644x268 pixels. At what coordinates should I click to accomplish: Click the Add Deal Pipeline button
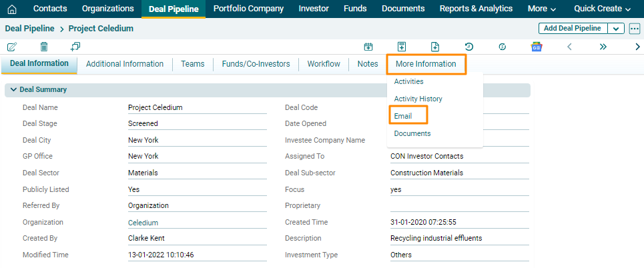pos(572,29)
